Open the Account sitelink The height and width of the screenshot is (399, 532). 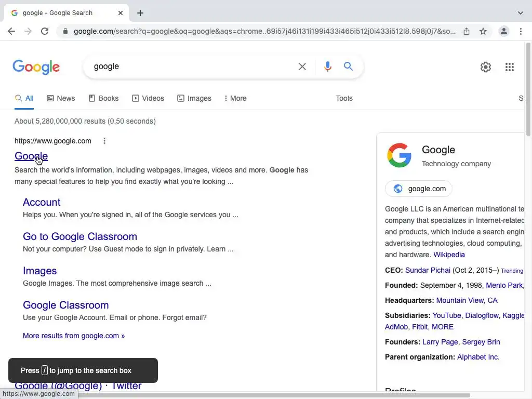click(42, 202)
